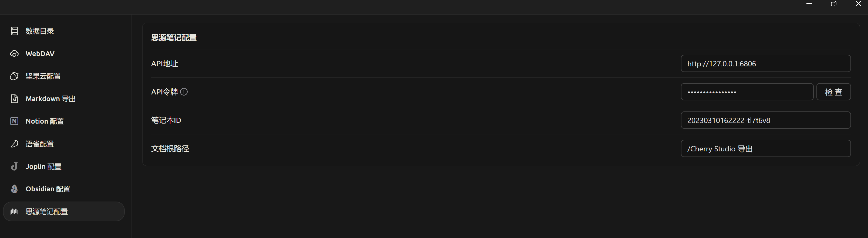The width and height of the screenshot is (868, 238).
Task: Click the Notion logo icon
Action: click(14, 121)
